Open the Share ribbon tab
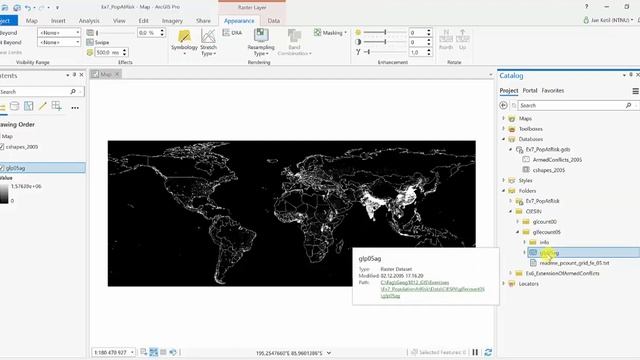This screenshot has height=360, width=640. (203, 20)
